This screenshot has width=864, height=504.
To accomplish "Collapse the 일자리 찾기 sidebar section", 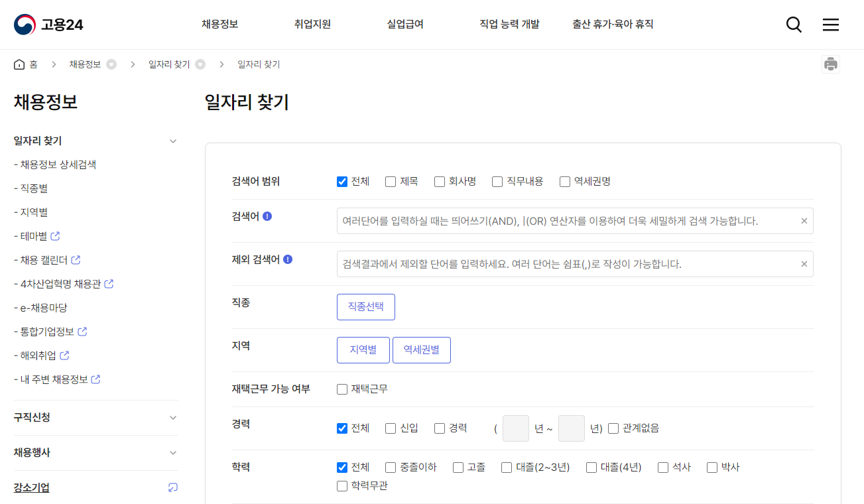I will tap(173, 141).
